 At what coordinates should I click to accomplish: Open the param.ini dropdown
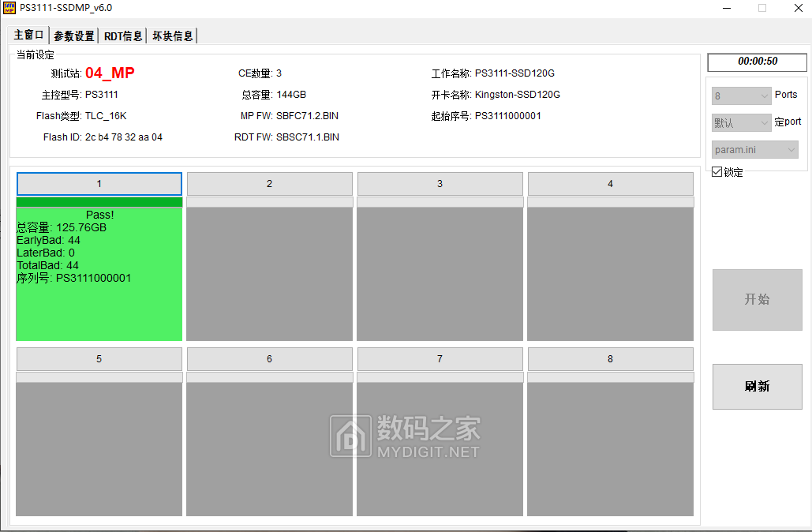point(754,150)
